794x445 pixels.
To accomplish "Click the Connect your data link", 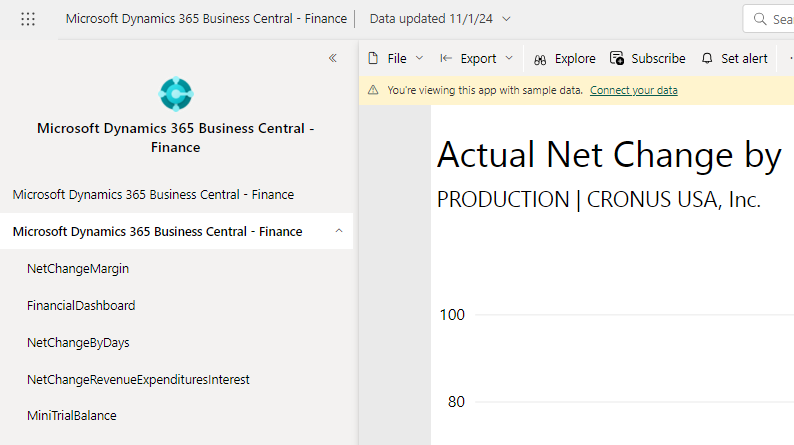I will (x=633, y=90).
